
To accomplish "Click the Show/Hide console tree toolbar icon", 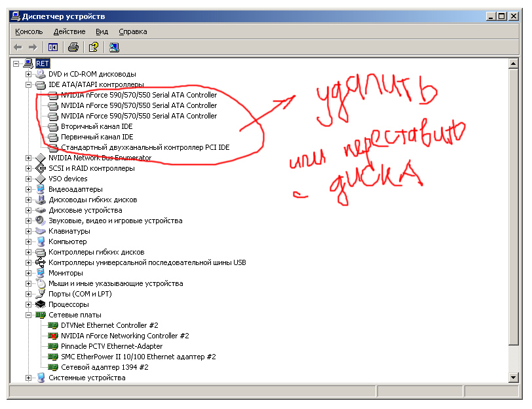I will pos(53,47).
